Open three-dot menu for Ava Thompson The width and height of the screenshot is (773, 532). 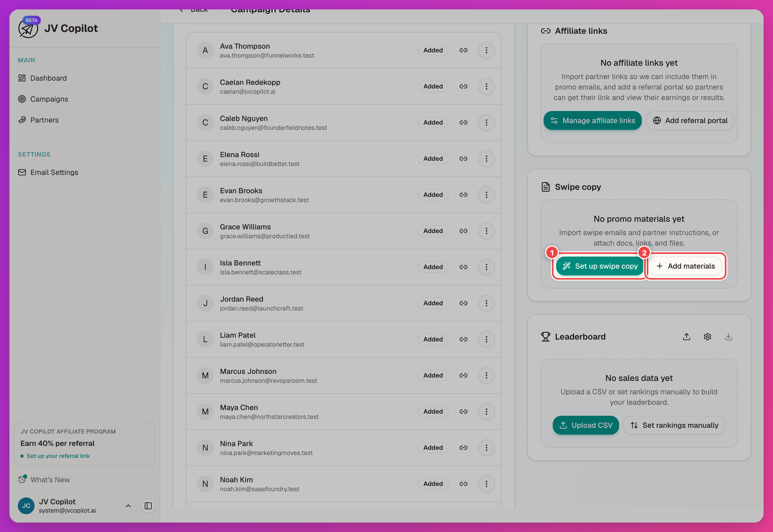coord(486,50)
